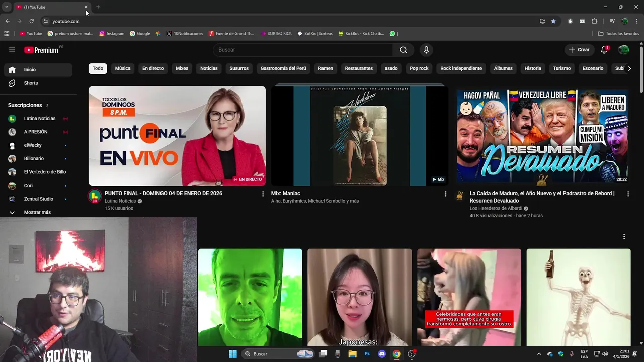Open options for PUNTO FINAL video
The image size is (644, 362).
263,194
